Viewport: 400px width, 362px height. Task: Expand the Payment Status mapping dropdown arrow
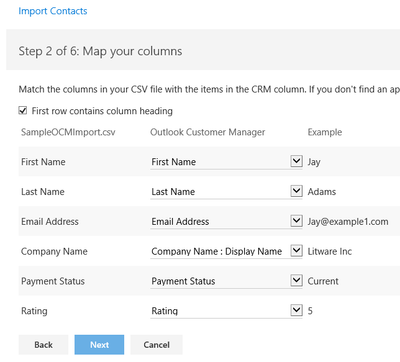(296, 280)
